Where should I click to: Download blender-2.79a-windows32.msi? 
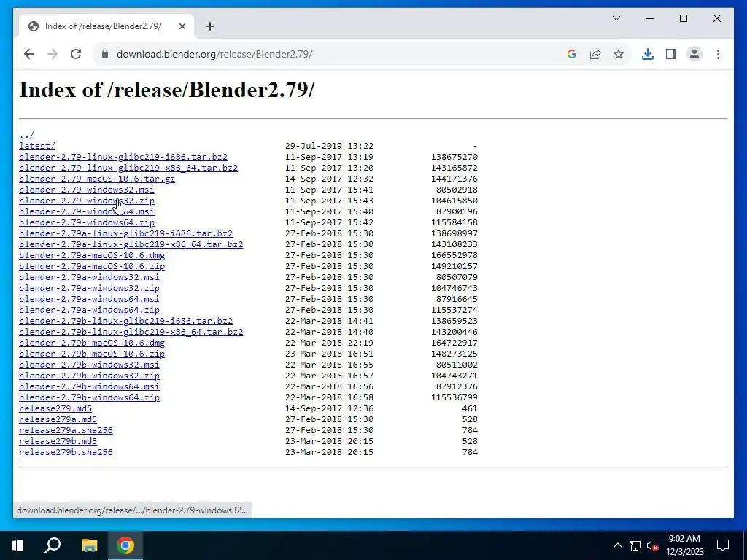click(x=90, y=277)
